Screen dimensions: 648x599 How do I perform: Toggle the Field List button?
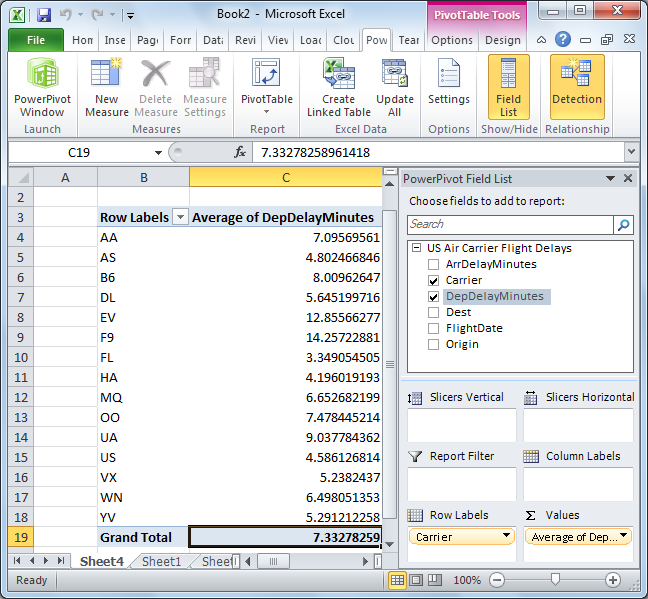(x=508, y=87)
